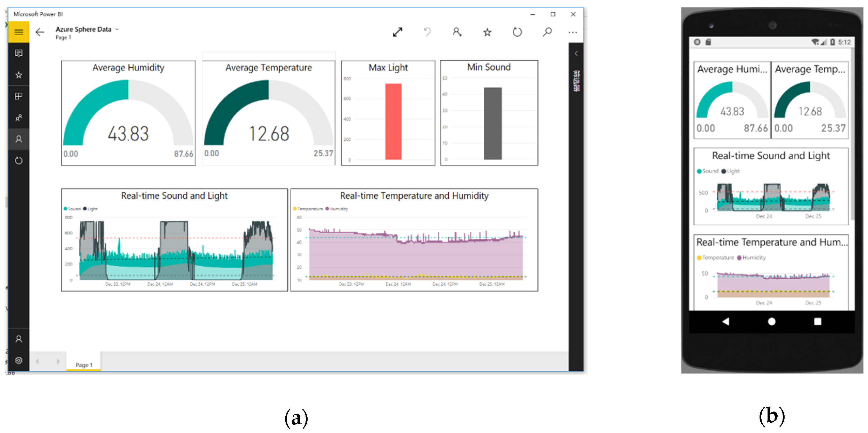Viewport: 868px width, 433px height.
Task: Open Apps grid icon in sidebar
Action: (19, 96)
